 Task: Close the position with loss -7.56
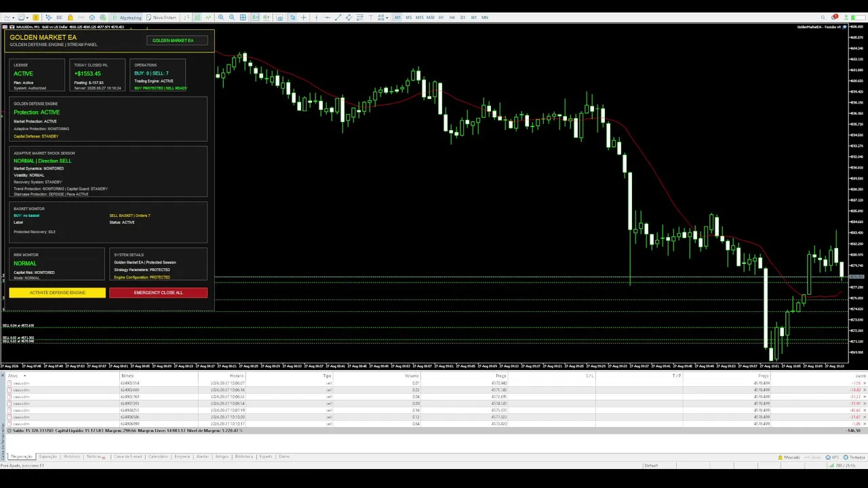tap(864, 383)
